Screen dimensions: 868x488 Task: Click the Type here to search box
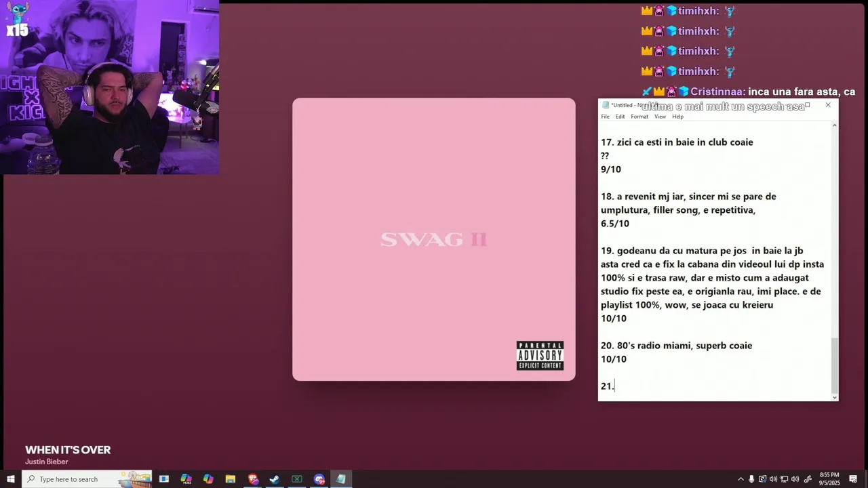click(x=87, y=479)
